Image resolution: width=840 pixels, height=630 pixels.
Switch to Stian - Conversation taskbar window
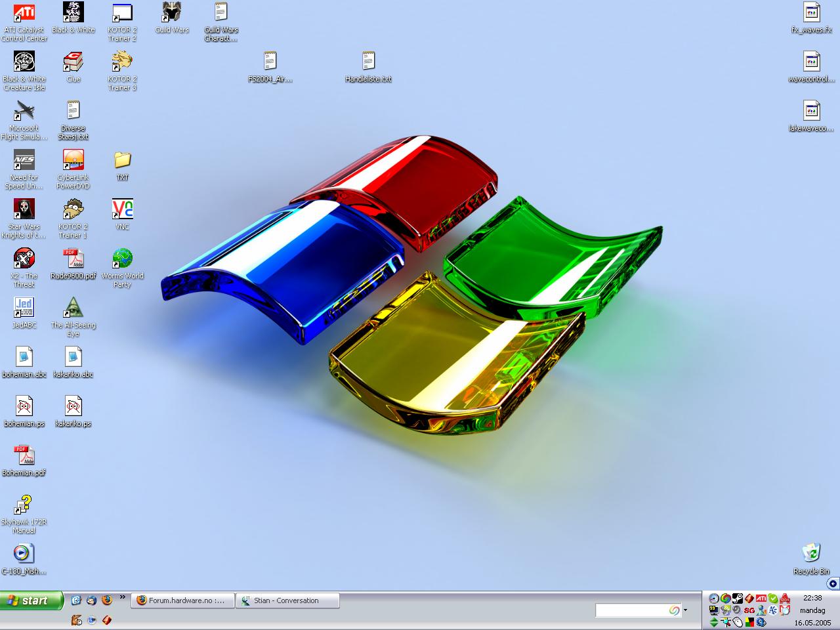(x=287, y=600)
